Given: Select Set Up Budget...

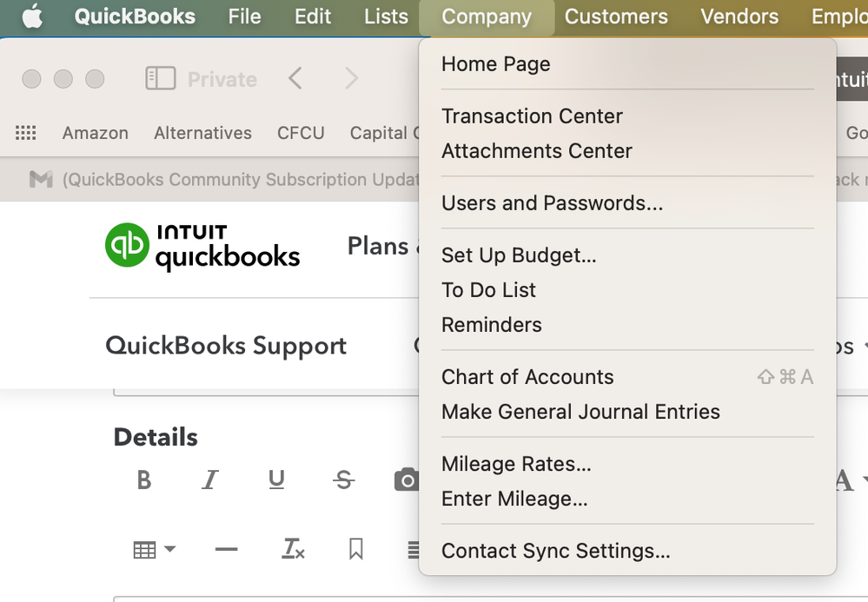Looking at the screenshot, I should 627,255.
